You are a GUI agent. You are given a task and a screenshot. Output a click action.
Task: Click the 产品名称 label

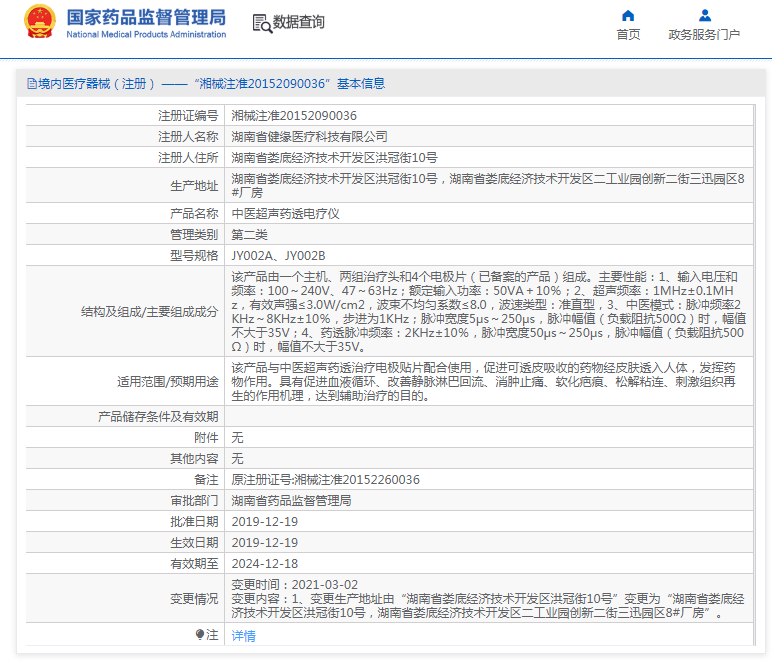pyautogui.click(x=194, y=214)
